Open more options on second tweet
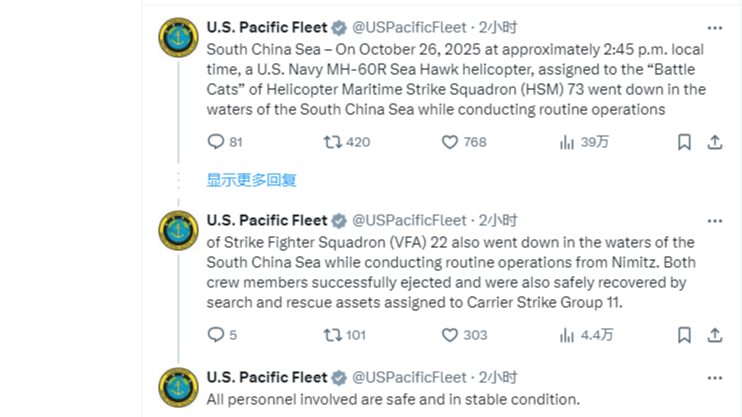 [x=714, y=221]
